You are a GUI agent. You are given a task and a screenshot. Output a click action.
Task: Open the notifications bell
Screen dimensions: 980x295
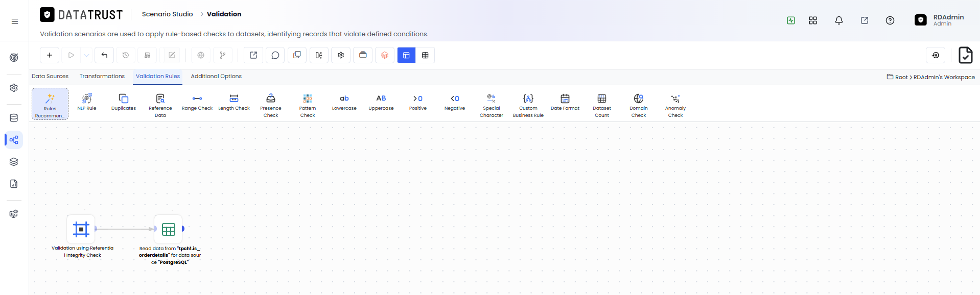(x=839, y=20)
